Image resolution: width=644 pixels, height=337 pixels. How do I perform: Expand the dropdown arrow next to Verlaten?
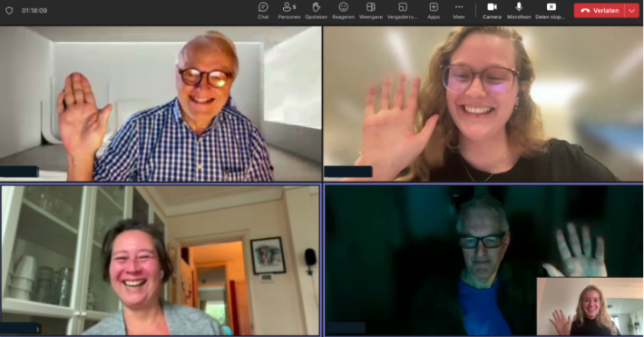coord(632,11)
